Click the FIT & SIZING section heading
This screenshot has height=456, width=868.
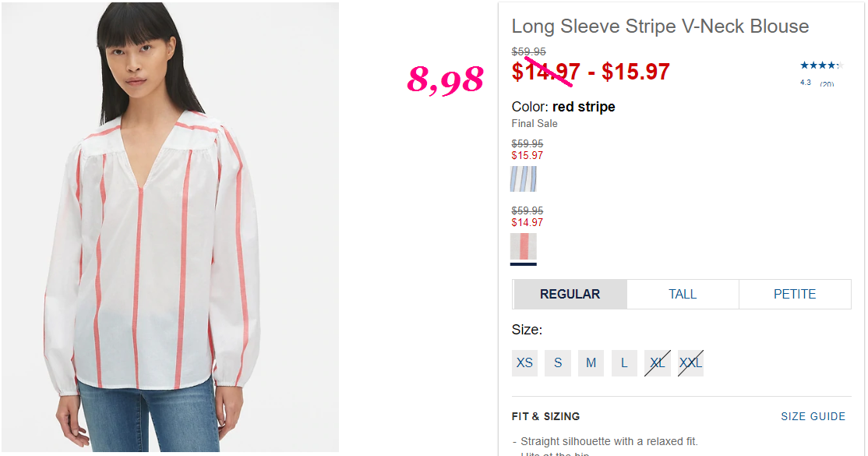tap(545, 417)
